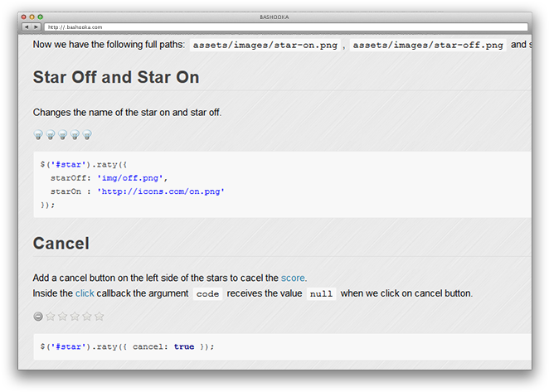
Task: Click the 'true' keyword in cancel code
Action: (184, 346)
